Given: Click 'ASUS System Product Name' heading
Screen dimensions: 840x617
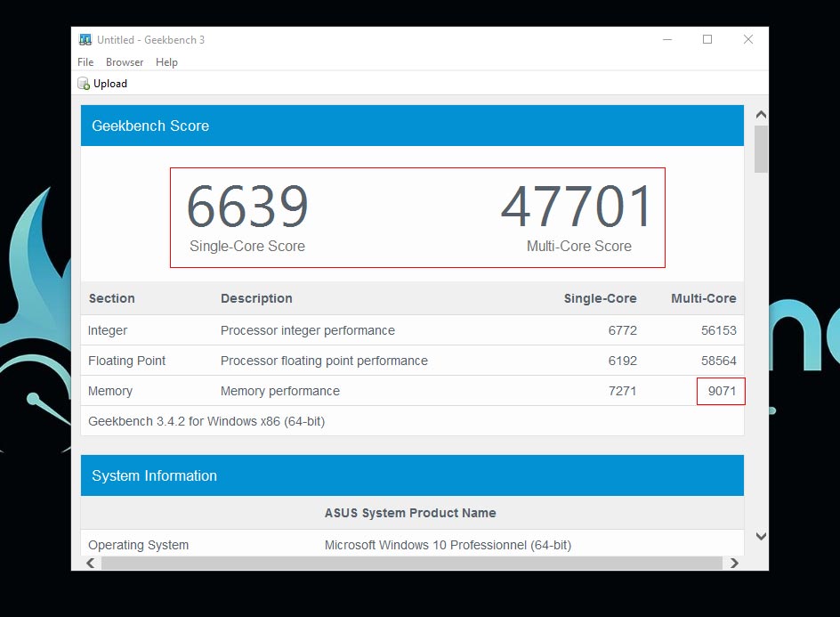Looking at the screenshot, I should coord(410,513).
